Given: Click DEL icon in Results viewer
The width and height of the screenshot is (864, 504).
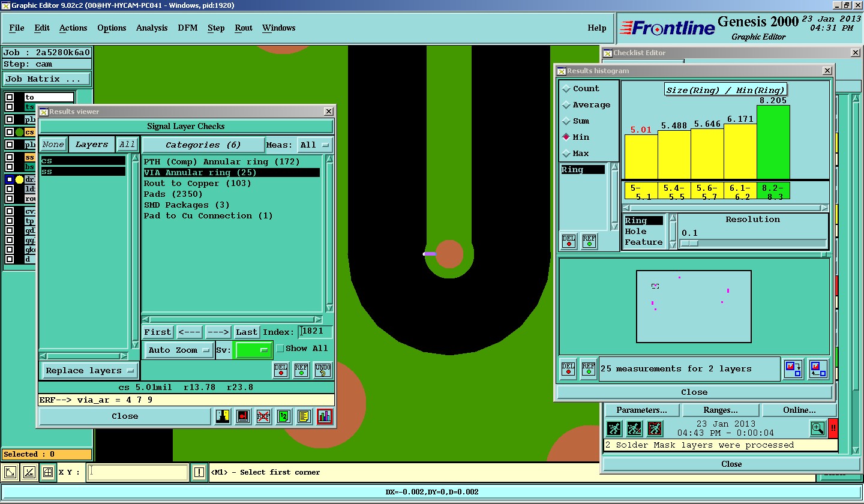Looking at the screenshot, I should pyautogui.click(x=281, y=370).
